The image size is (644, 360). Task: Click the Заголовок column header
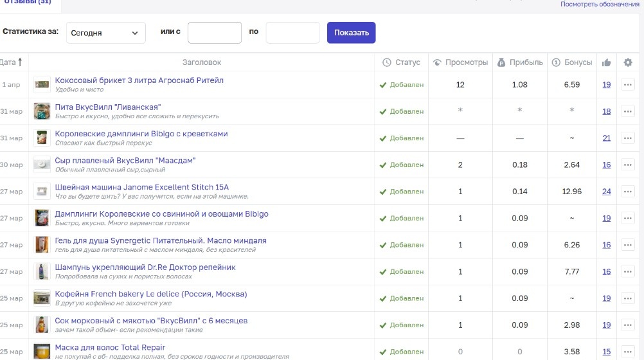tap(201, 62)
